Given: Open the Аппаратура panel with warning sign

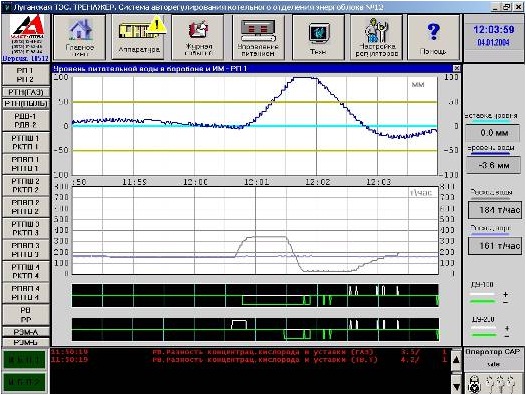Looking at the screenshot, I should 139,37.
